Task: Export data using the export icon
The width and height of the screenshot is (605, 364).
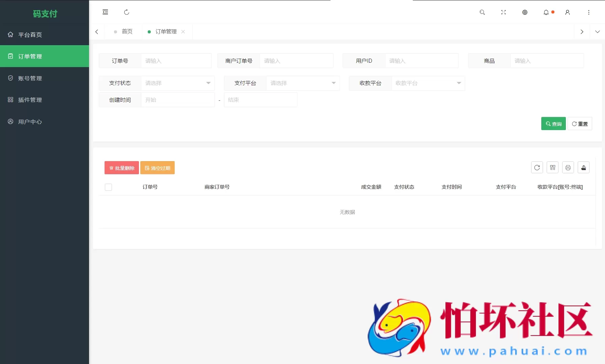Action: [584, 168]
